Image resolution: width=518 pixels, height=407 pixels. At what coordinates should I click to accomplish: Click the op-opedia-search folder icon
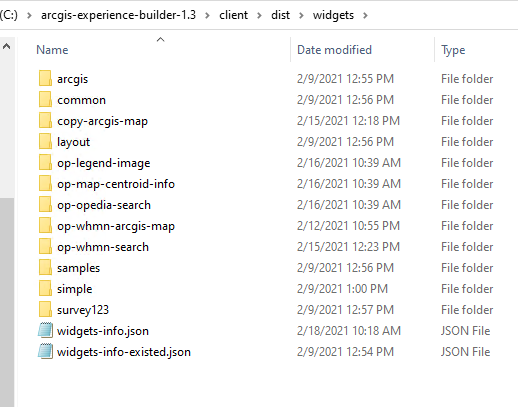click(x=45, y=205)
